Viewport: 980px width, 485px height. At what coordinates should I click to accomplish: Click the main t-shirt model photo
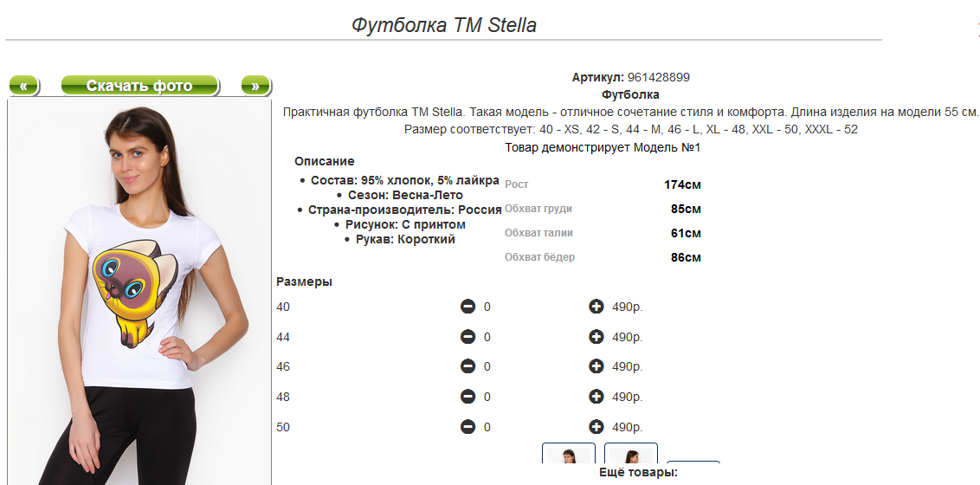pos(139,291)
